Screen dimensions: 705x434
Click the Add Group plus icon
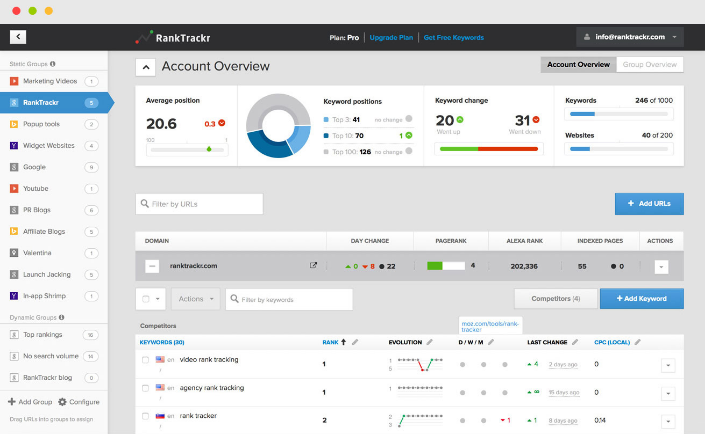pyautogui.click(x=12, y=402)
